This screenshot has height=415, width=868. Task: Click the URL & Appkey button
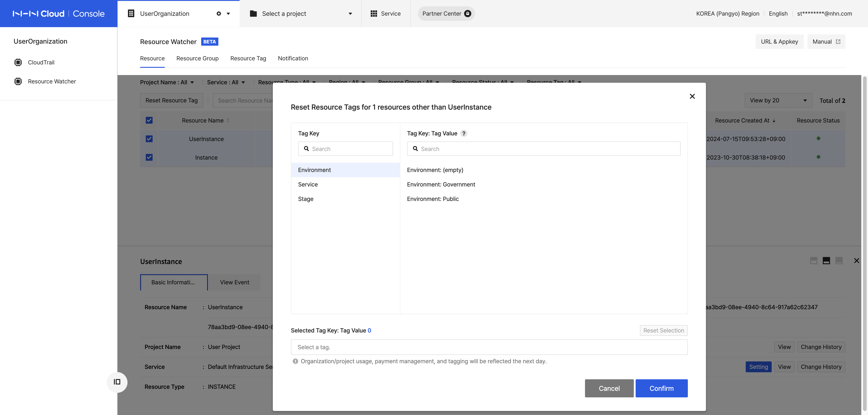(779, 41)
